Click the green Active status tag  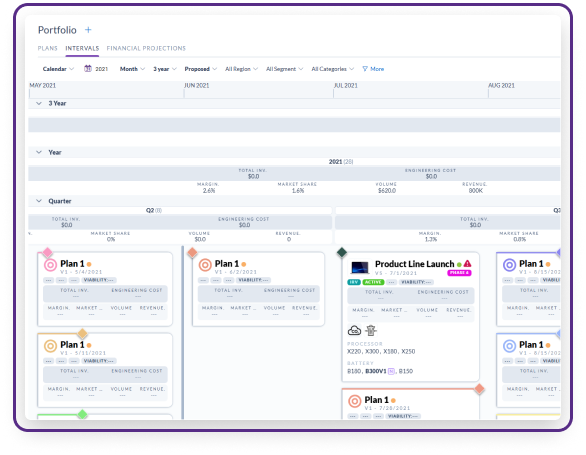click(x=373, y=282)
